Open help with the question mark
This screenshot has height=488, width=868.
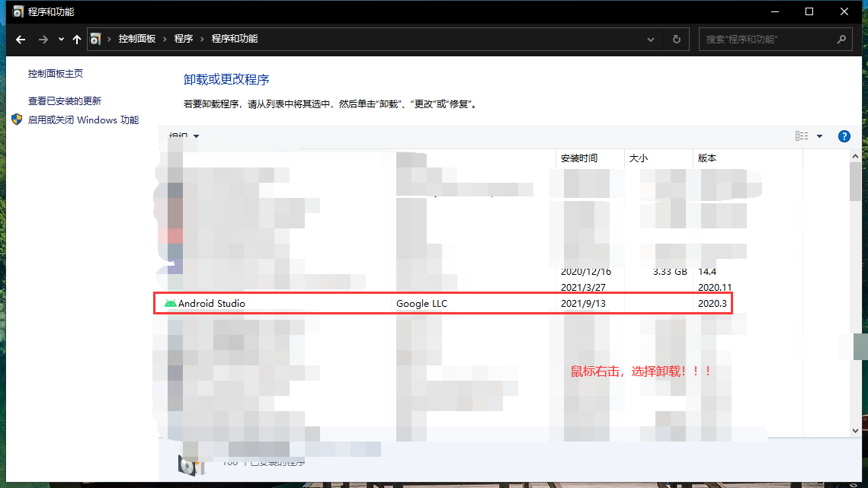pyautogui.click(x=844, y=136)
